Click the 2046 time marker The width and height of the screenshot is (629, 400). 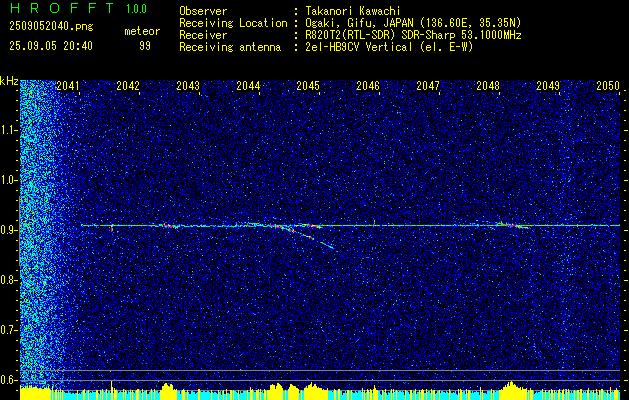[368, 85]
